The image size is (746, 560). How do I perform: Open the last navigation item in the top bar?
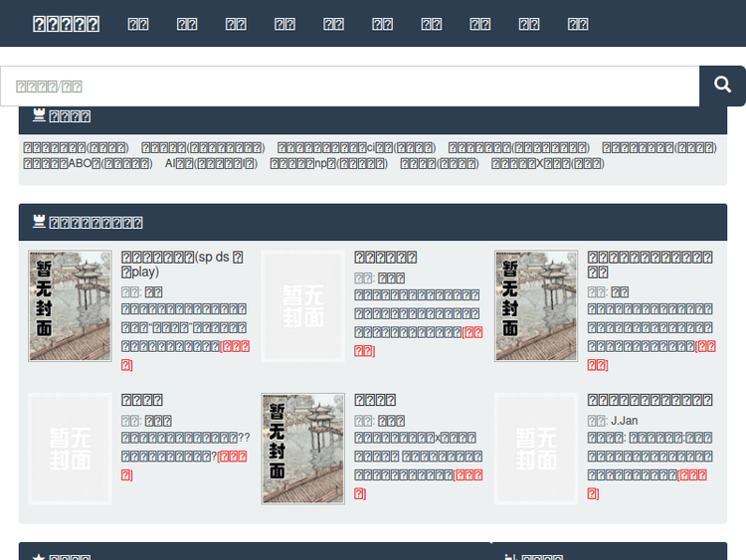coord(578,24)
